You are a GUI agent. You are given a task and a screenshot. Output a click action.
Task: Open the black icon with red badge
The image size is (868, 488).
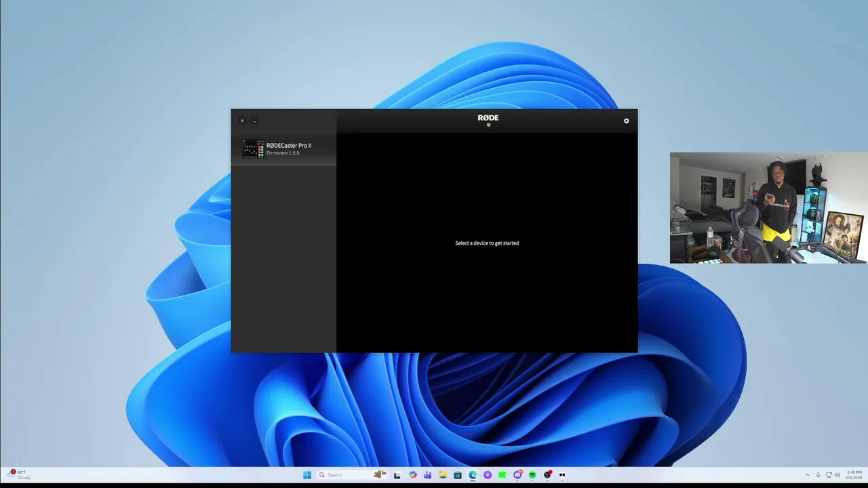(x=548, y=475)
